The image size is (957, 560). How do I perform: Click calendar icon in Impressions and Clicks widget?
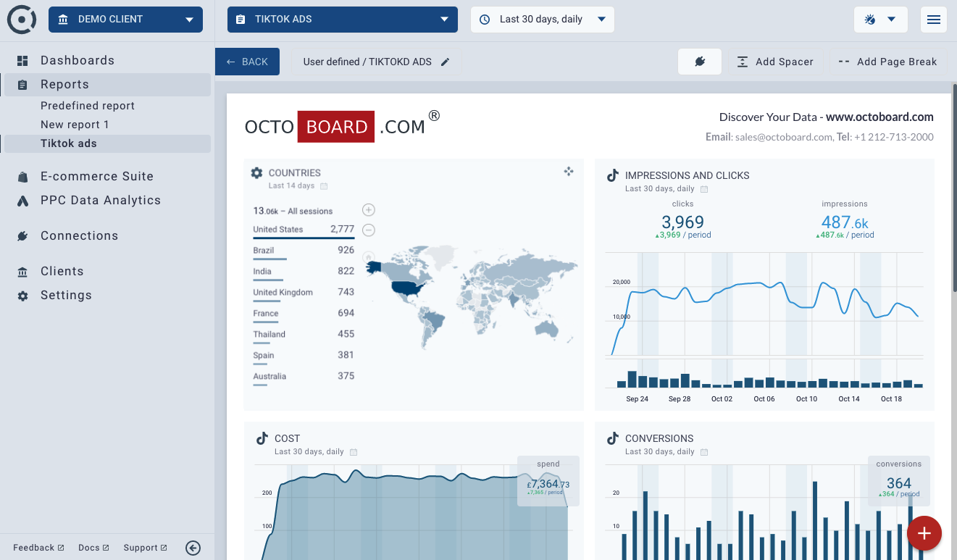click(704, 189)
